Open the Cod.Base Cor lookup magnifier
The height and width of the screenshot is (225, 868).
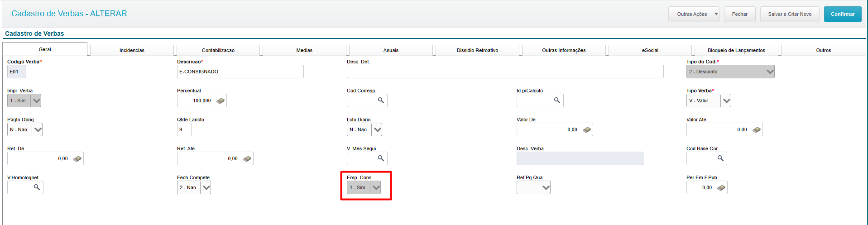[720, 158]
